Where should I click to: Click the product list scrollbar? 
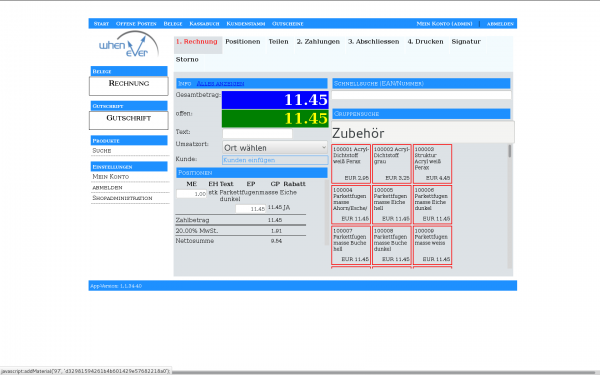509,206
